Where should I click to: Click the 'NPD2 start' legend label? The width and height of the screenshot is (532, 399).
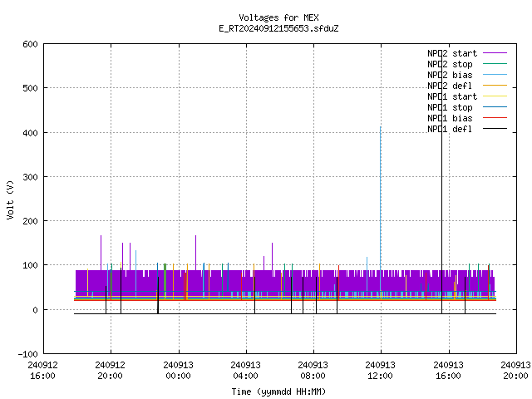pyautogui.click(x=452, y=53)
